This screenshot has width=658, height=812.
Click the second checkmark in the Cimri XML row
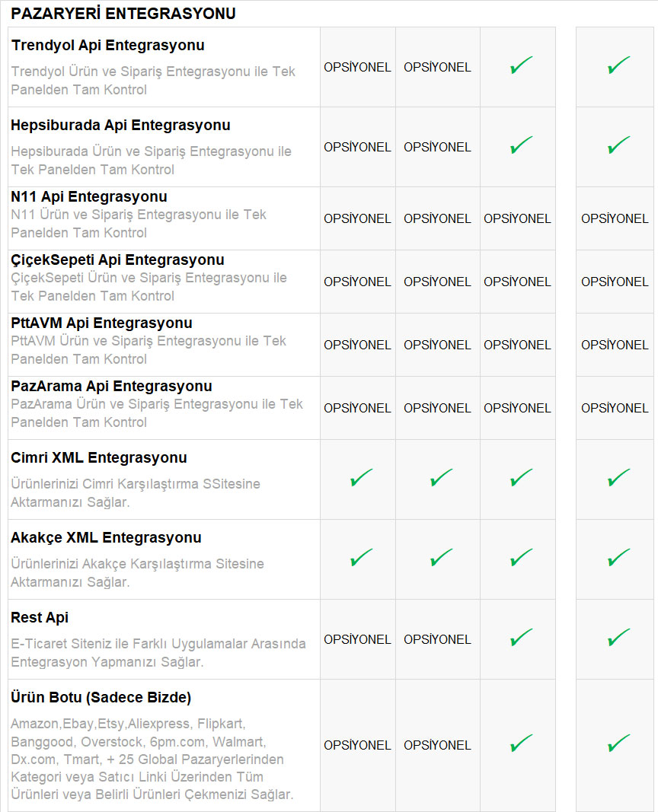(441, 479)
